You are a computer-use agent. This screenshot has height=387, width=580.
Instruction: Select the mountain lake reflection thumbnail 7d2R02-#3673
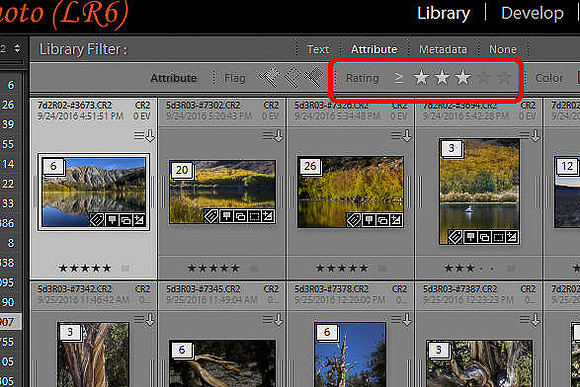[x=94, y=192]
